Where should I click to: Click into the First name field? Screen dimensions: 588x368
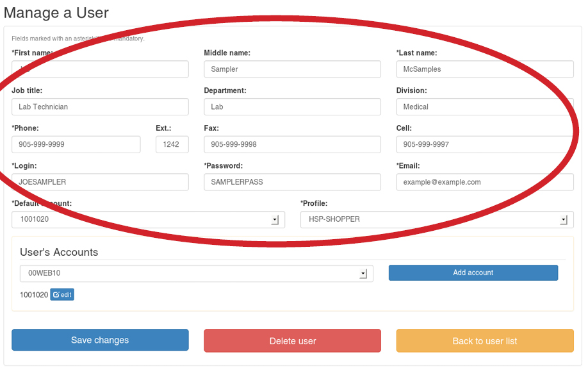pos(100,69)
